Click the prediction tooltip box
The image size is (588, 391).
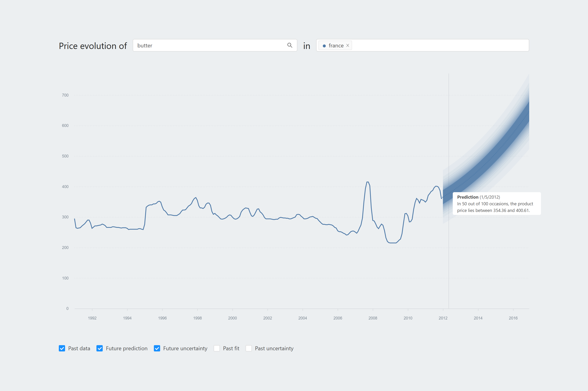[x=496, y=204]
